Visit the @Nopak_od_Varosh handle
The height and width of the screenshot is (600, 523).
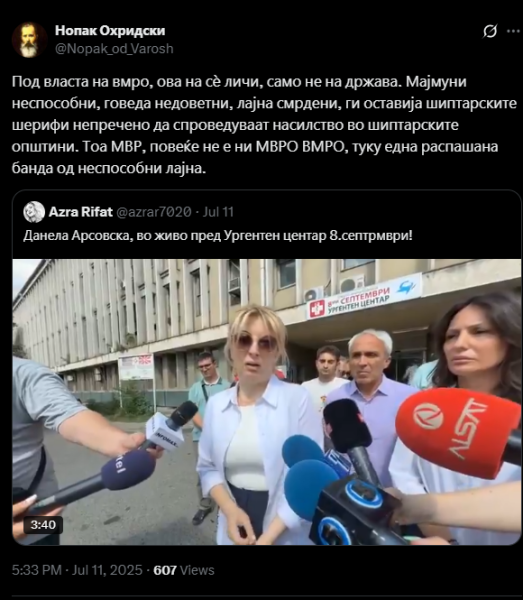pos(114,49)
